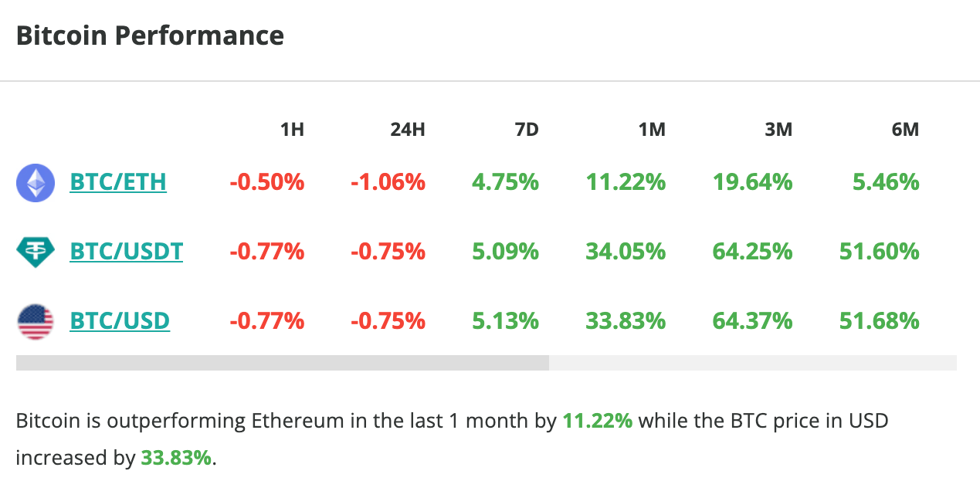Image resolution: width=980 pixels, height=491 pixels.
Task: Click the Bitcoin Performance heading
Action: click(x=150, y=35)
